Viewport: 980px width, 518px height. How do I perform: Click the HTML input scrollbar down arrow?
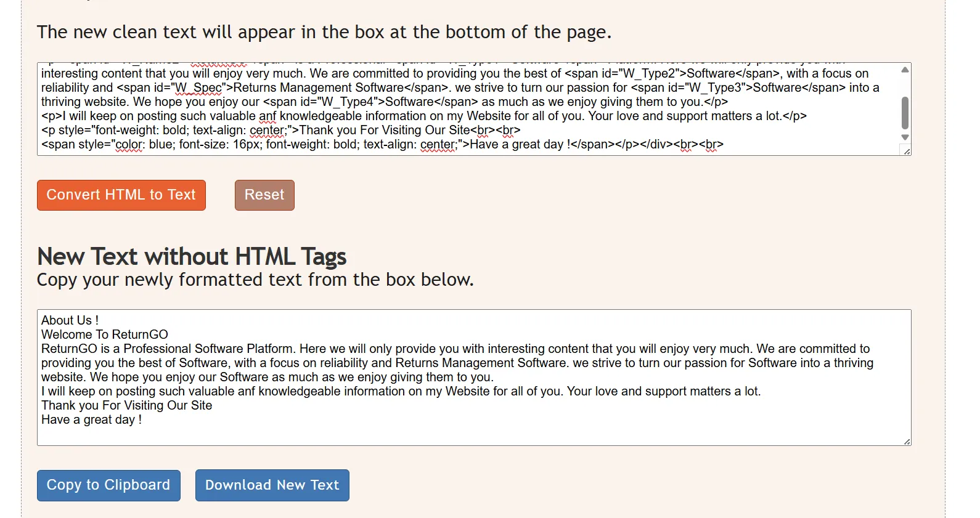click(x=905, y=137)
